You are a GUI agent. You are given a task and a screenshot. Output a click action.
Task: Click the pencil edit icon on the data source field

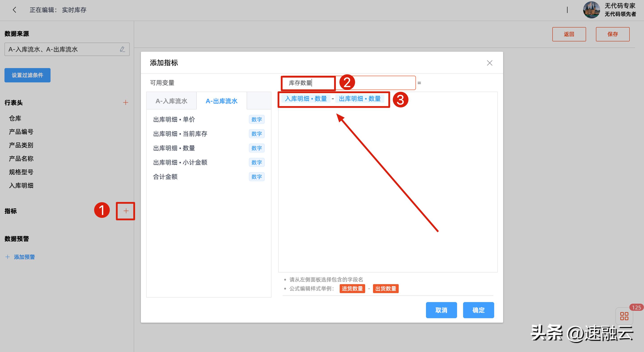pos(122,49)
